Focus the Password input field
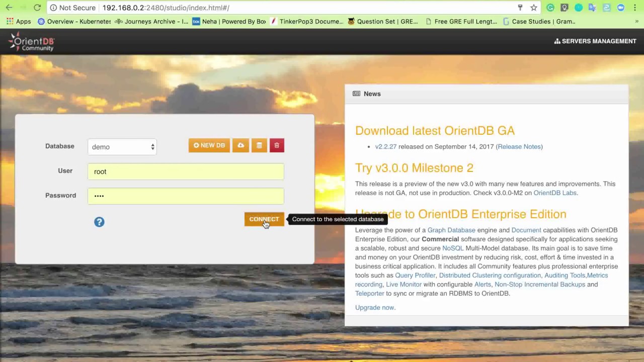The width and height of the screenshot is (644, 362). pos(186,196)
